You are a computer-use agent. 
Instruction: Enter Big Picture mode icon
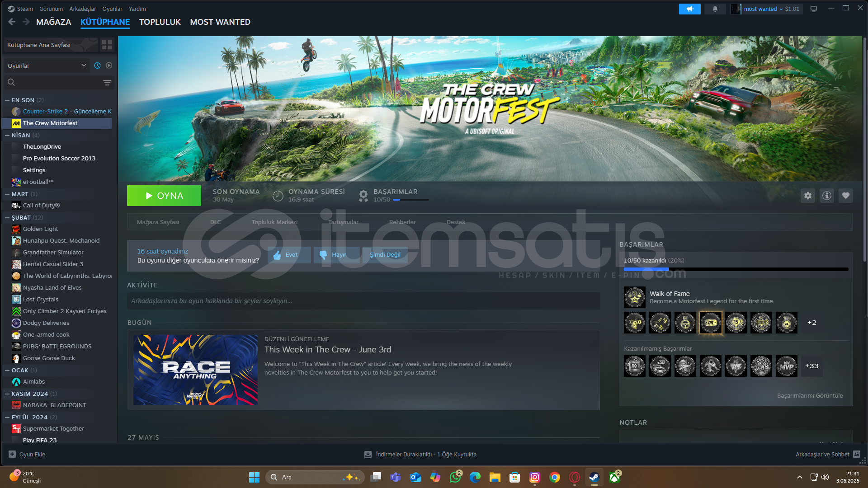coord(814,9)
